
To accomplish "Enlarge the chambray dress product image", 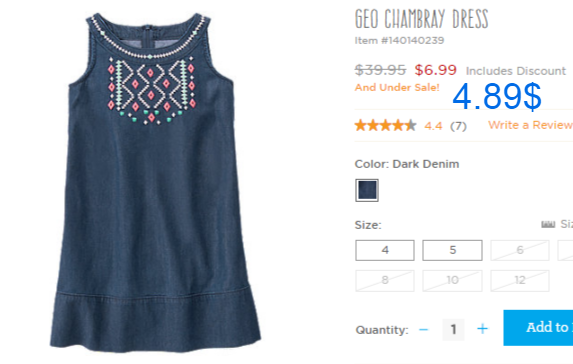I will tap(155, 182).
